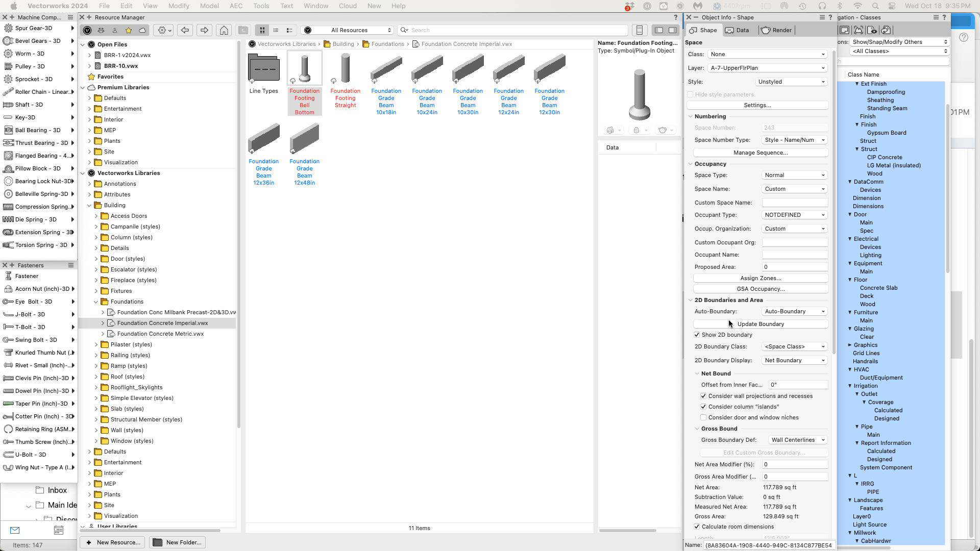Click the Favorites star icon

coord(129,31)
